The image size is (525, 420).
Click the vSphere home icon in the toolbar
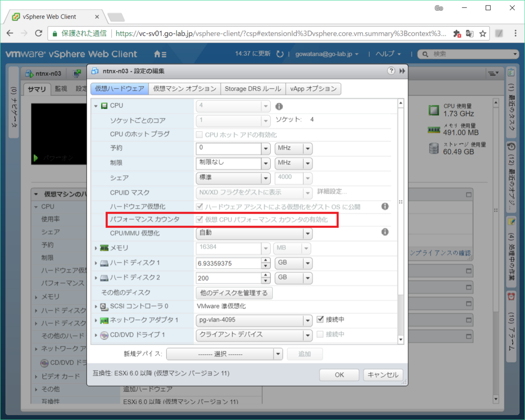(x=157, y=53)
